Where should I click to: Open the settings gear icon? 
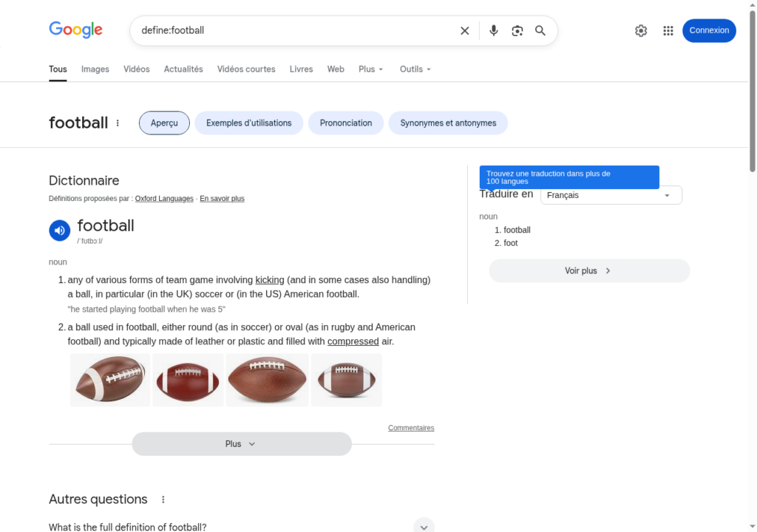coord(641,30)
